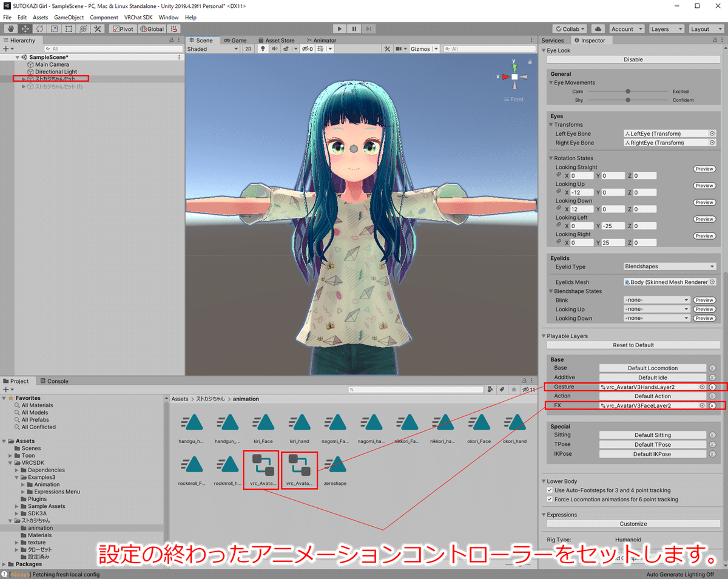Open the GameObject menu

tap(69, 18)
